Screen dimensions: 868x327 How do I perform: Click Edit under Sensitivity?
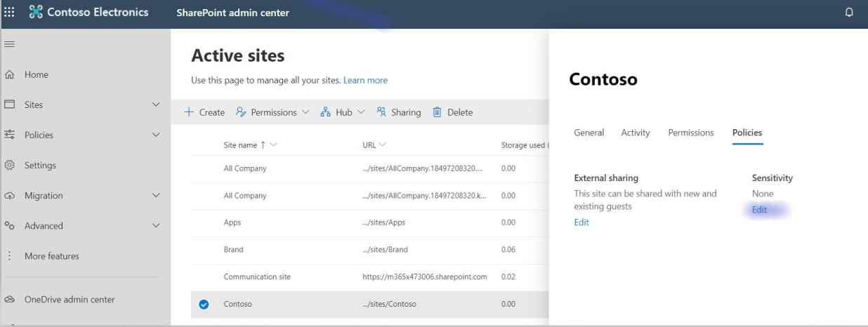click(x=759, y=210)
